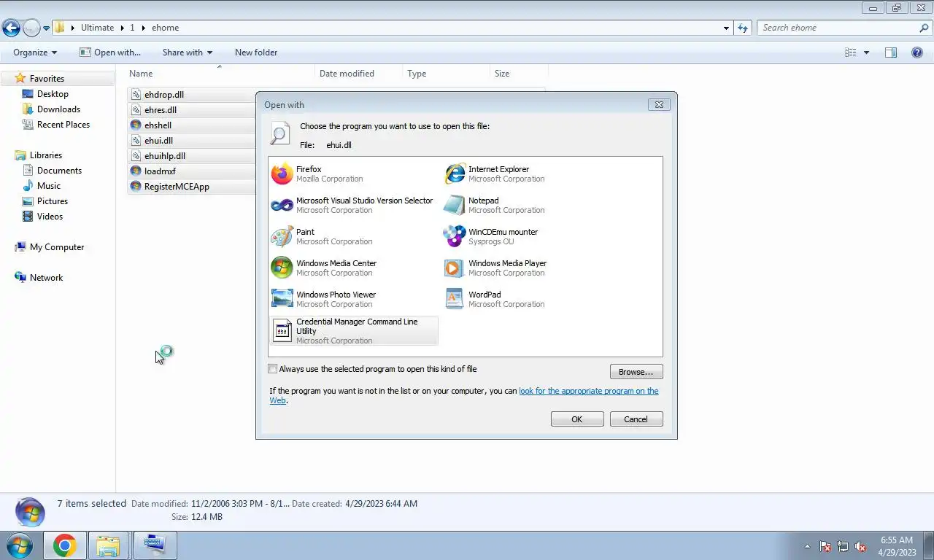
Task: Open the Windows Start menu
Action: [19, 545]
